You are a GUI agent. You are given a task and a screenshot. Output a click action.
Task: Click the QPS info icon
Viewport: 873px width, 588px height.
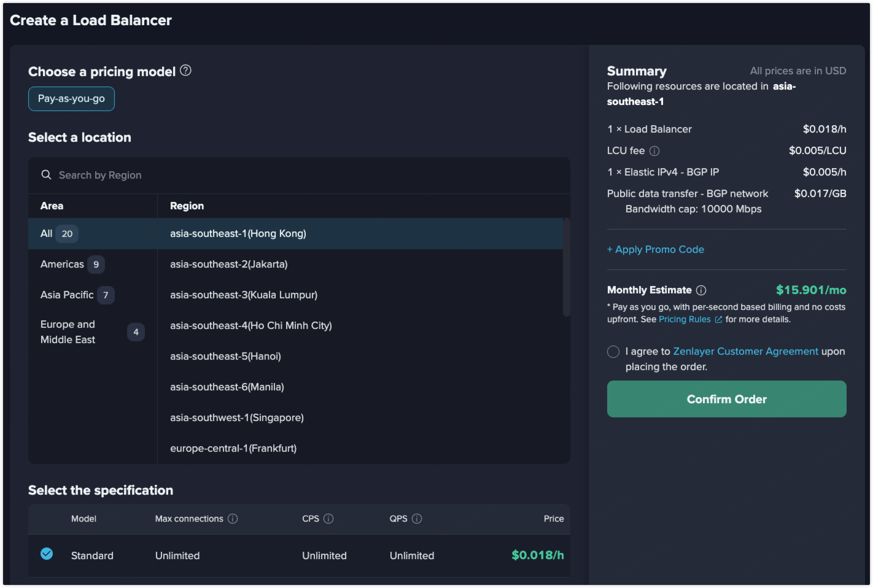pyautogui.click(x=417, y=519)
